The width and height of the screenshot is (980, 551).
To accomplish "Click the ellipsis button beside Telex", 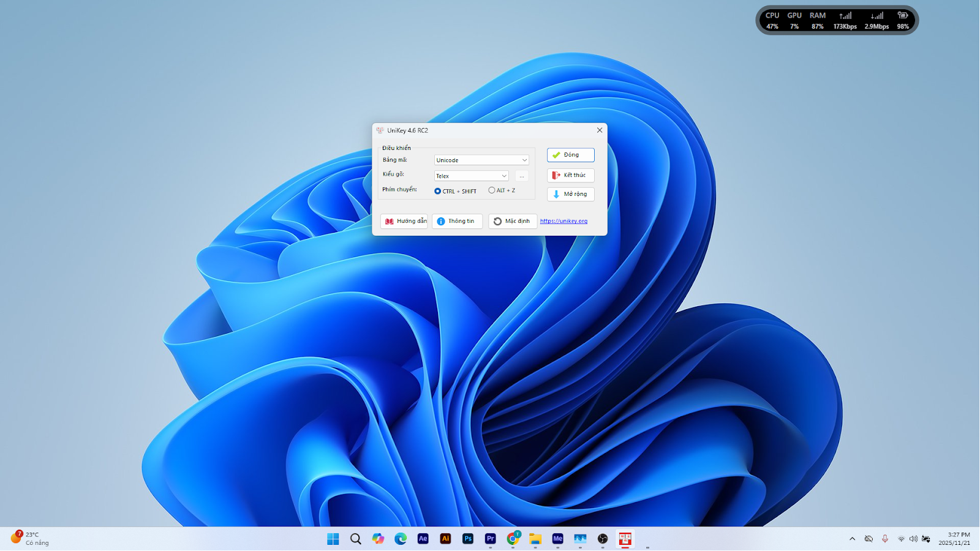I will tap(522, 176).
